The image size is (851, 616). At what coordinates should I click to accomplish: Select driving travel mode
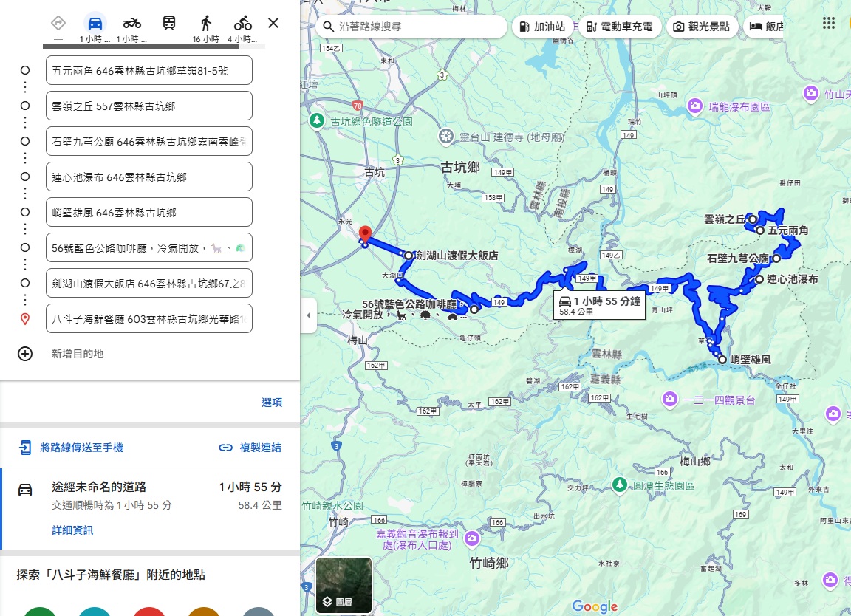pos(95,23)
